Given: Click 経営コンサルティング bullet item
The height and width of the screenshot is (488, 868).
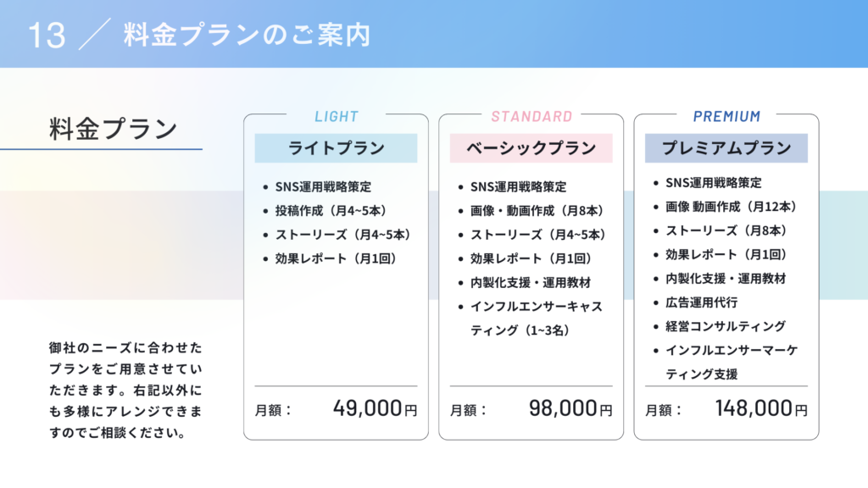Looking at the screenshot, I should (x=726, y=326).
